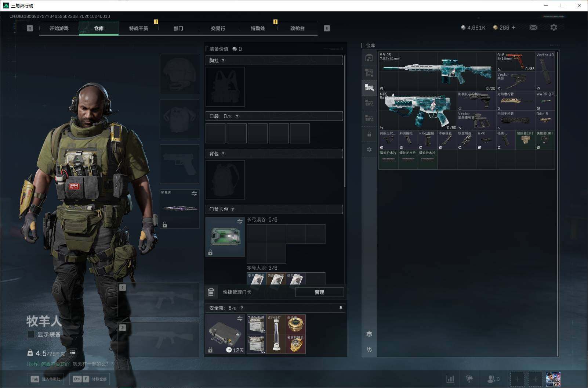
Task: Click the warehouse sidebar padlock icon
Action: (x=369, y=134)
